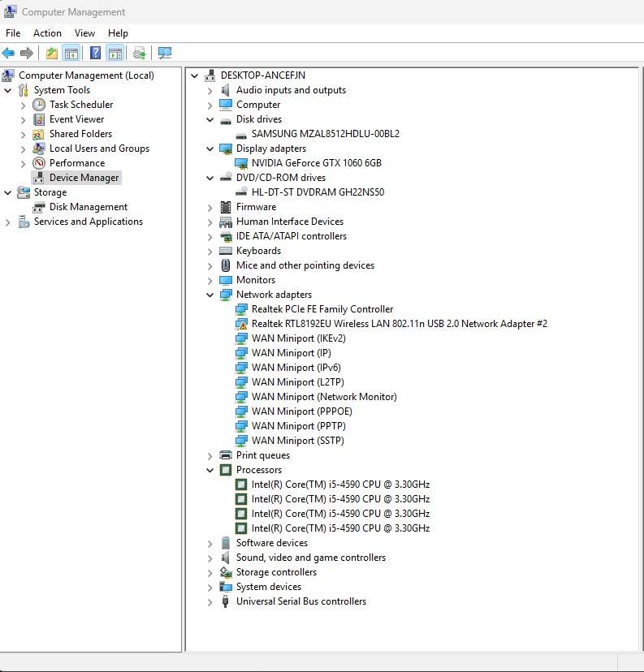This screenshot has height=672, width=644.
Task: Select Task Scheduler in left tree
Action: 80,105
